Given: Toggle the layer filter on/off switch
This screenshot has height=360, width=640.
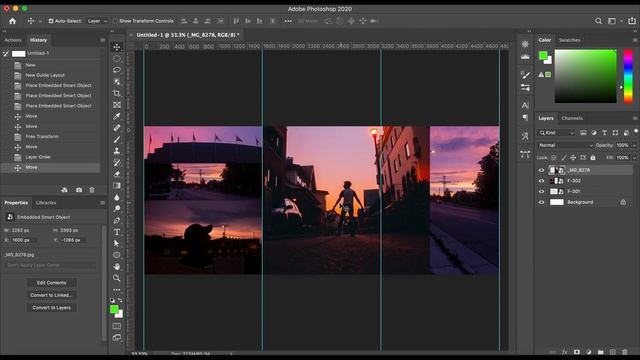Looking at the screenshot, I should point(636,132).
